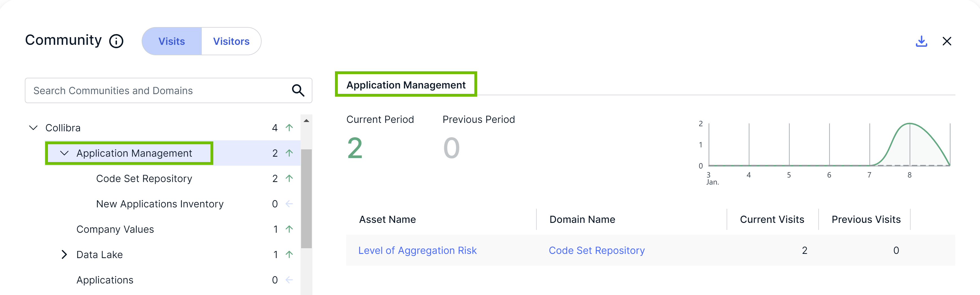Viewport: 980px width, 295px height.
Task: Collapse the Application Management node
Action: [x=64, y=153]
